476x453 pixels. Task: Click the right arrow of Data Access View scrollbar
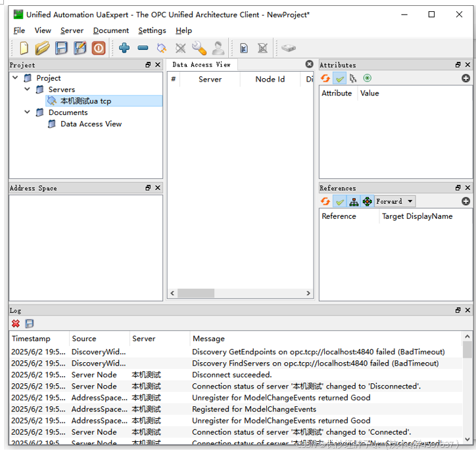point(308,293)
